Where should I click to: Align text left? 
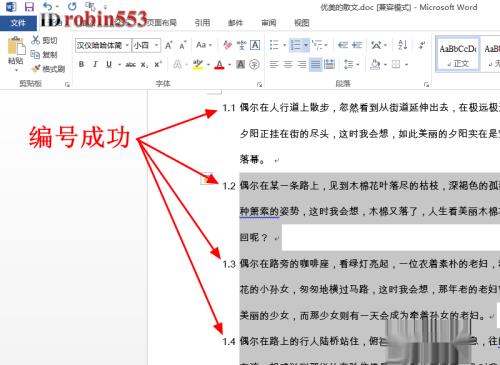point(274,64)
